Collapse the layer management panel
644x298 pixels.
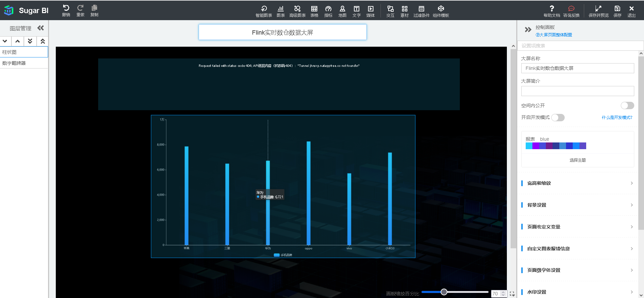(x=41, y=28)
